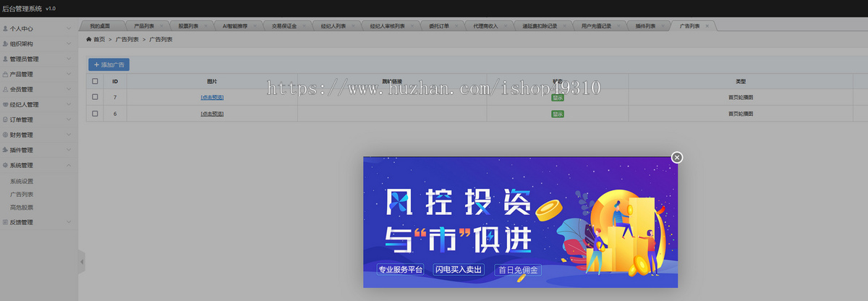Click the 管理员管理 icon in sidebar
Viewport: 868px width, 301px height.
pyautogui.click(x=5, y=59)
